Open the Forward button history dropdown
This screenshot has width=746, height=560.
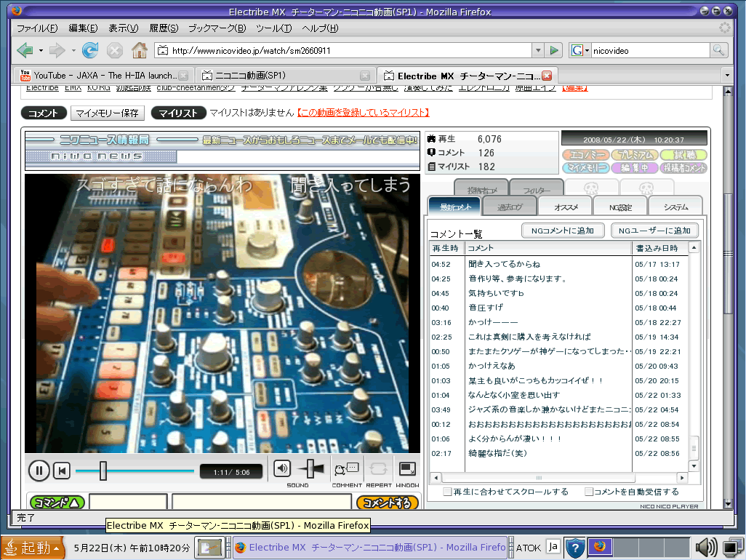point(73,50)
